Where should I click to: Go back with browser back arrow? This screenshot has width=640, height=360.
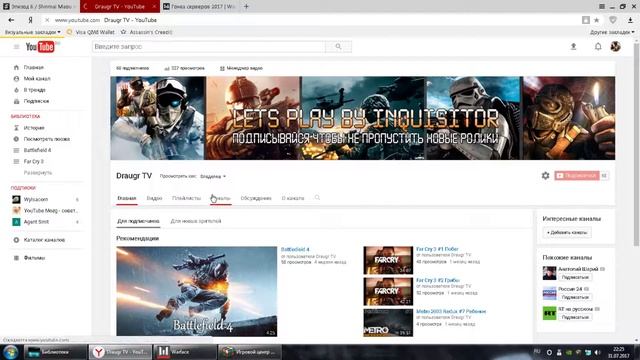11,20
